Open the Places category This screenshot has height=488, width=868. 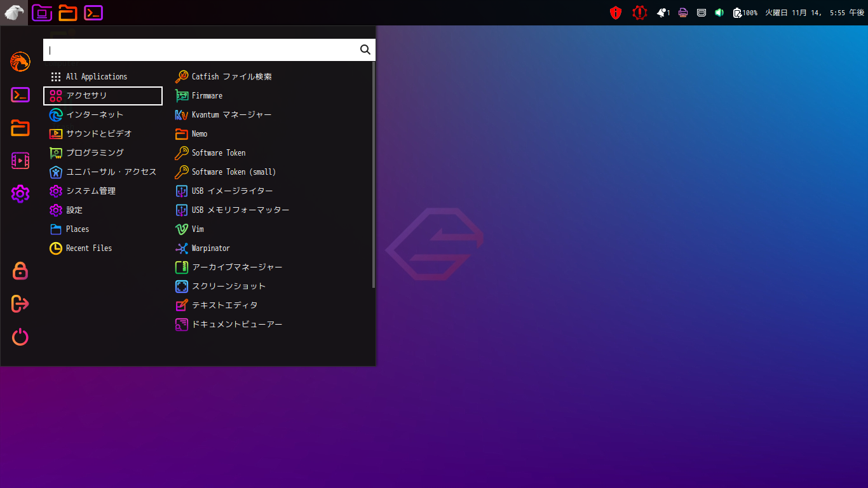coord(103,229)
